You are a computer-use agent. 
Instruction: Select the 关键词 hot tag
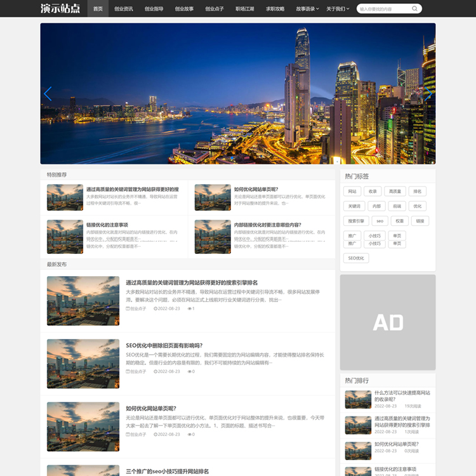coord(354,206)
